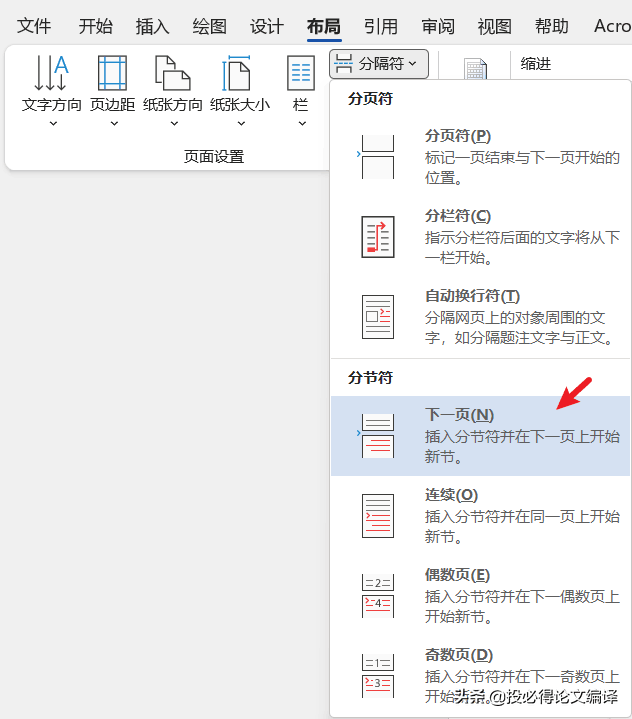
Task: Expand the chevron under 纸张大小
Action: [241, 123]
